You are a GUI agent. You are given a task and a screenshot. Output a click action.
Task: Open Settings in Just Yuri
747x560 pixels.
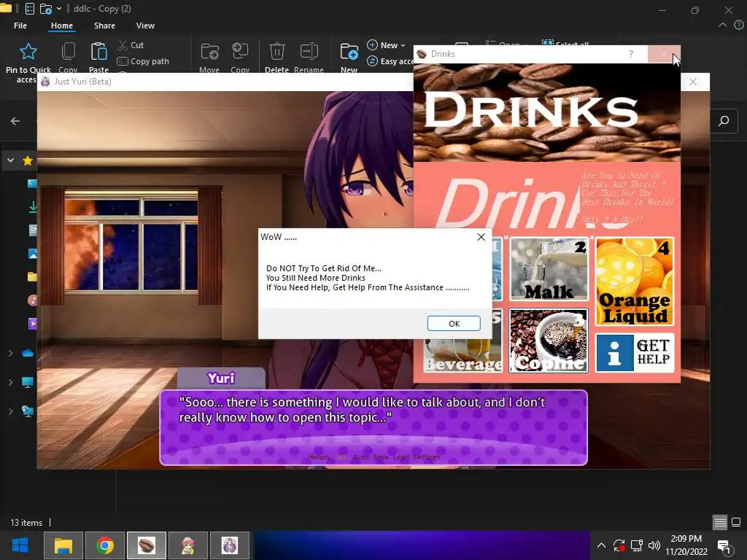[x=426, y=457]
